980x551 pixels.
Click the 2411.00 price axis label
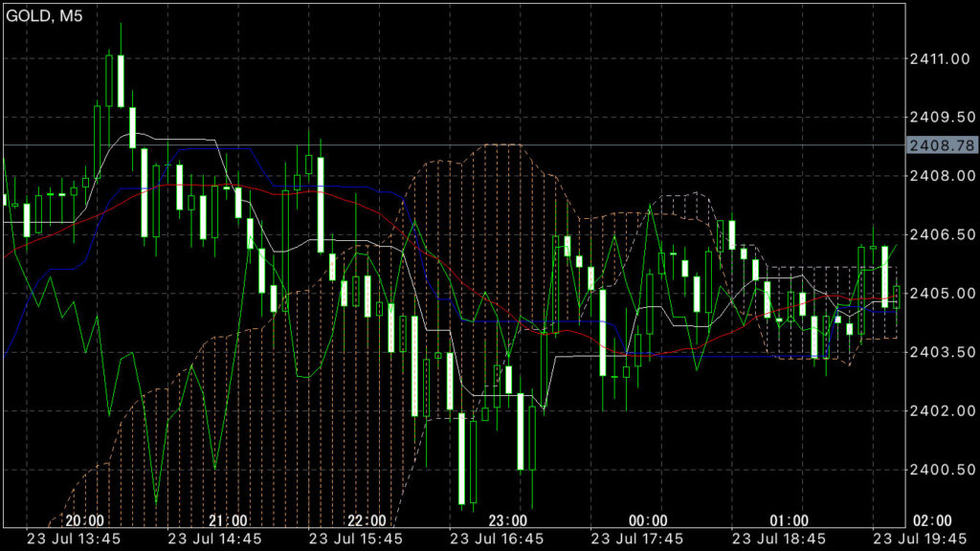click(x=940, y=58)
